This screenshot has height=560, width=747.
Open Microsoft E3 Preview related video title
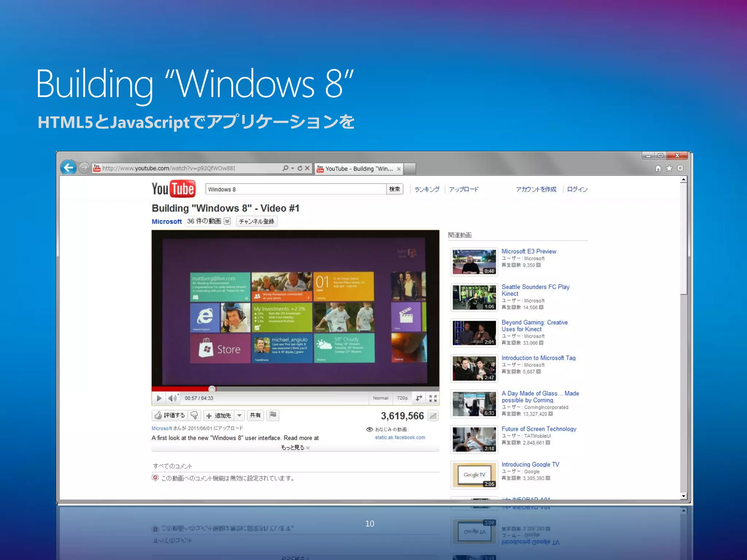coord(529,252)
